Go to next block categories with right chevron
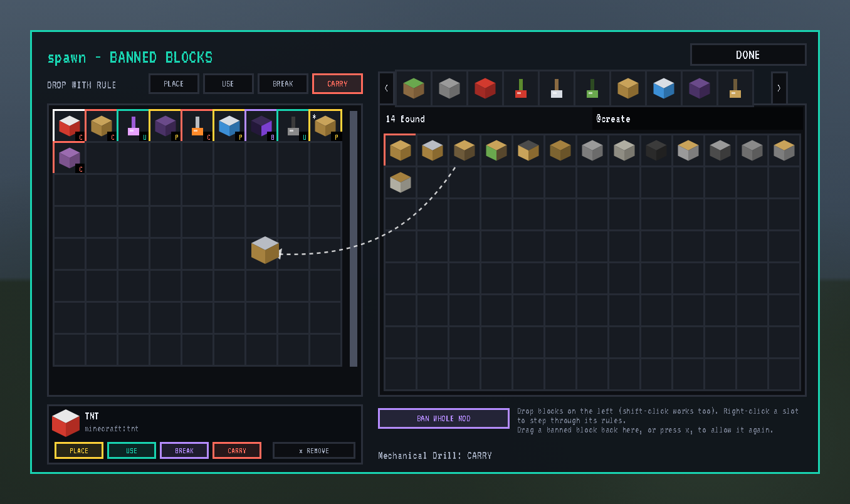This screenshot has height=504, width=850. click(x=779, y=88)
